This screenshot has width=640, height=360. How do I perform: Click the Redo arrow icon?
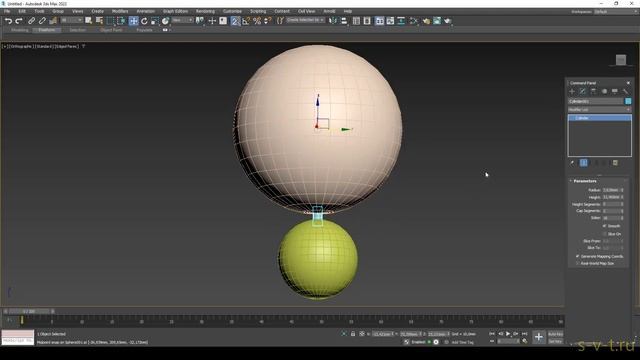pyautogui.click(x=19, y=21)
